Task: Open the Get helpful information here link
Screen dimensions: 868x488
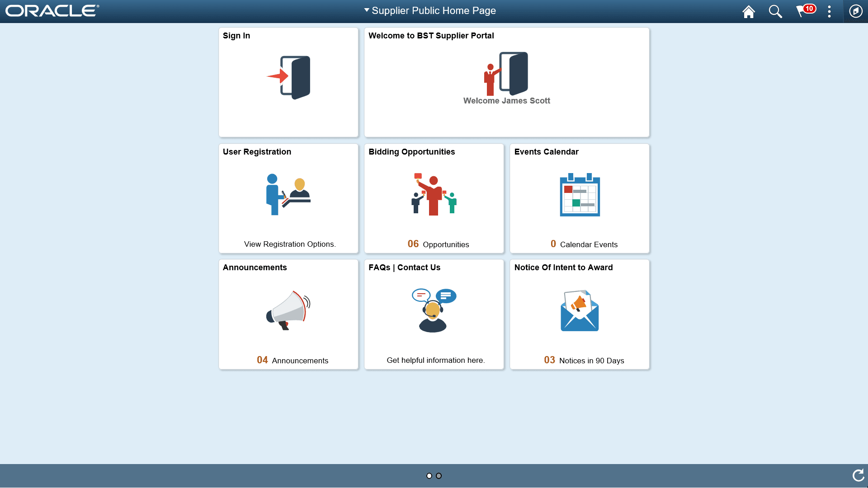Action: (x=435, y=360)
